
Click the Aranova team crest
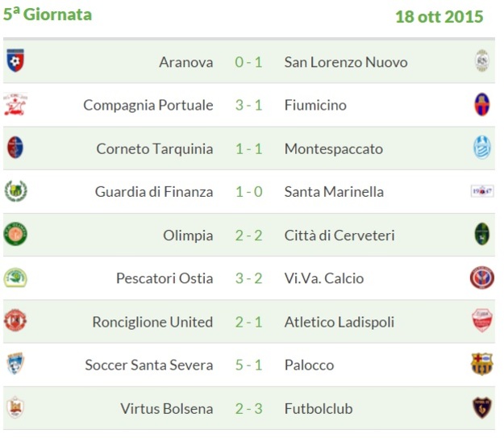[x=15, y=60]
